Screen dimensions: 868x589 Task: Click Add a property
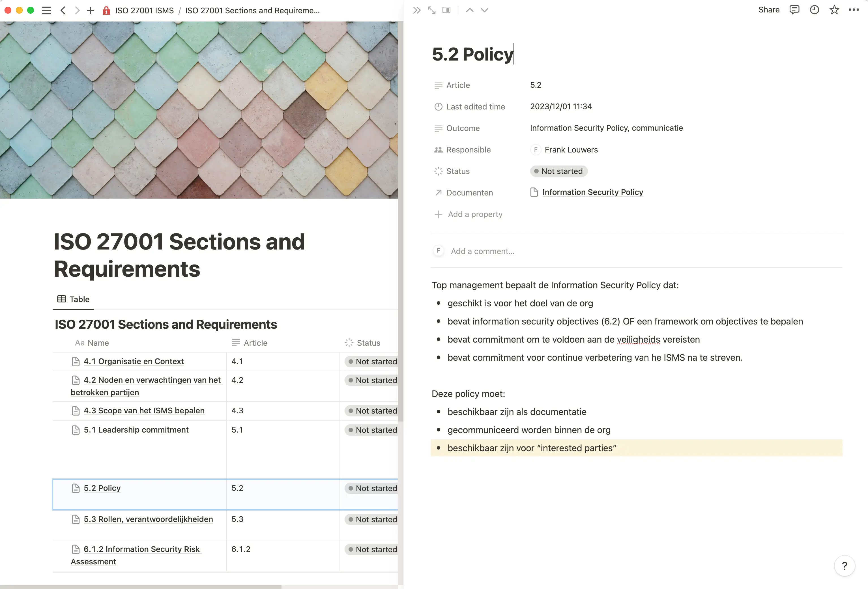pyautogui.click(x=475, y=214)
